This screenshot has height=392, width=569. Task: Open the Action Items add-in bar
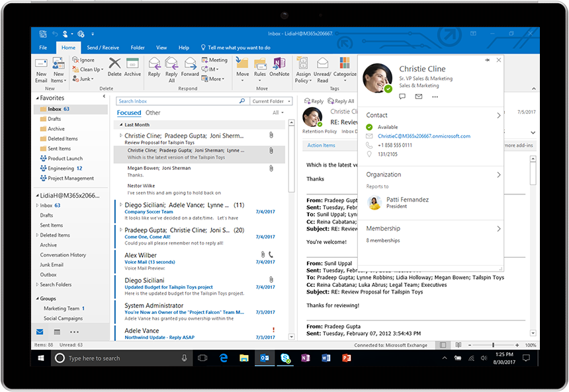(x=321, y=145)
